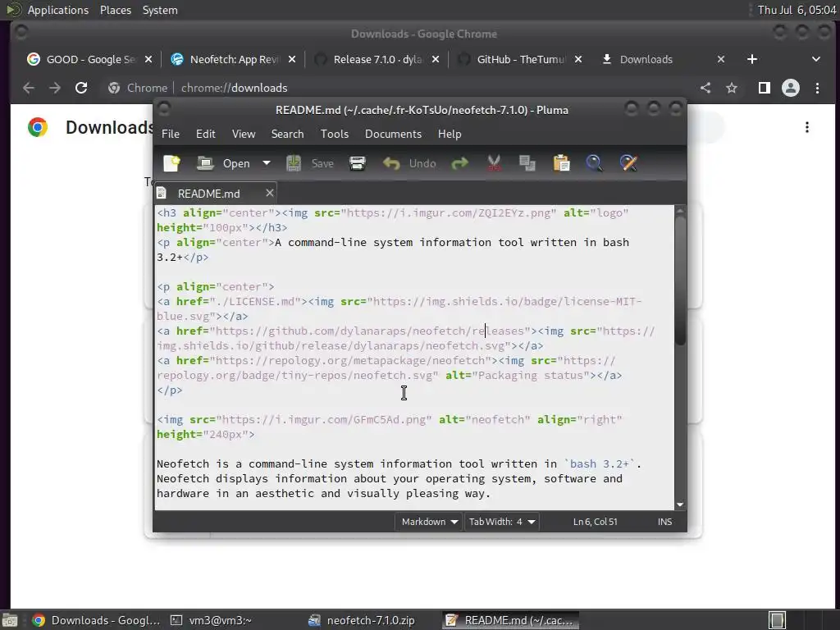Close the Neofetch: App Review tab

pos(292,59)
